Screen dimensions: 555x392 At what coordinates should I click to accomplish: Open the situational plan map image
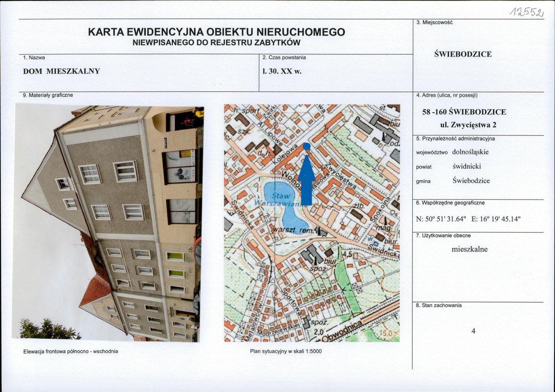click(x=312, y=223)
